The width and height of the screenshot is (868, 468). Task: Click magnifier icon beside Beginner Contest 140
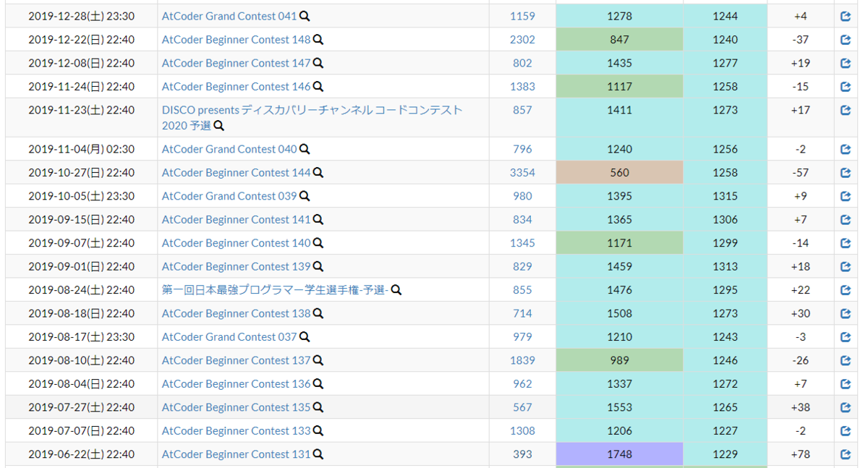click(318, 243)
